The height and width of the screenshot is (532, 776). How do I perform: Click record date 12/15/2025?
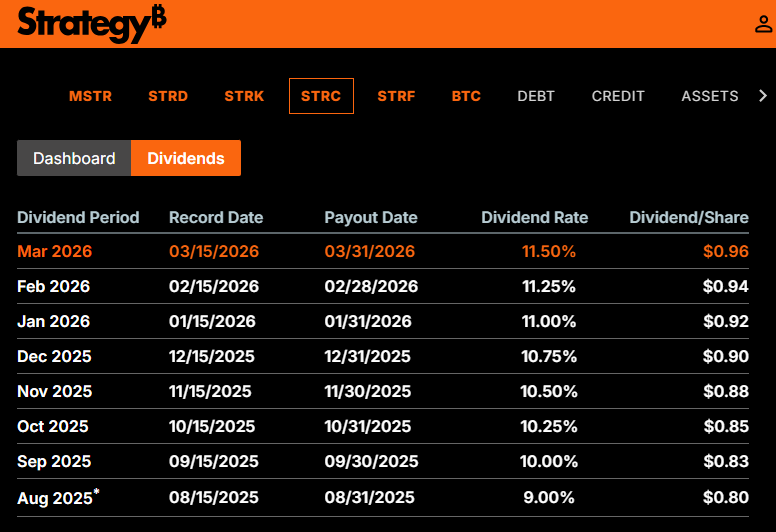[212, 356]
